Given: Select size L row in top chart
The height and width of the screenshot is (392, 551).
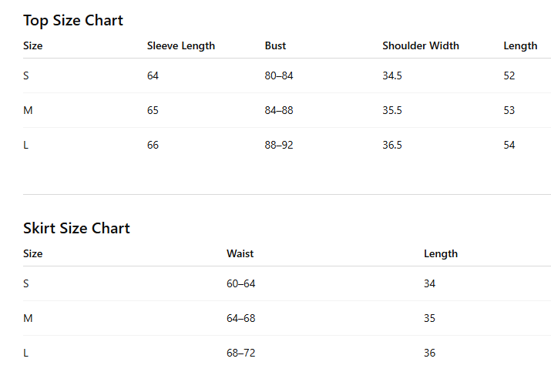Looking at the screenshot, I should coord(287,145).
